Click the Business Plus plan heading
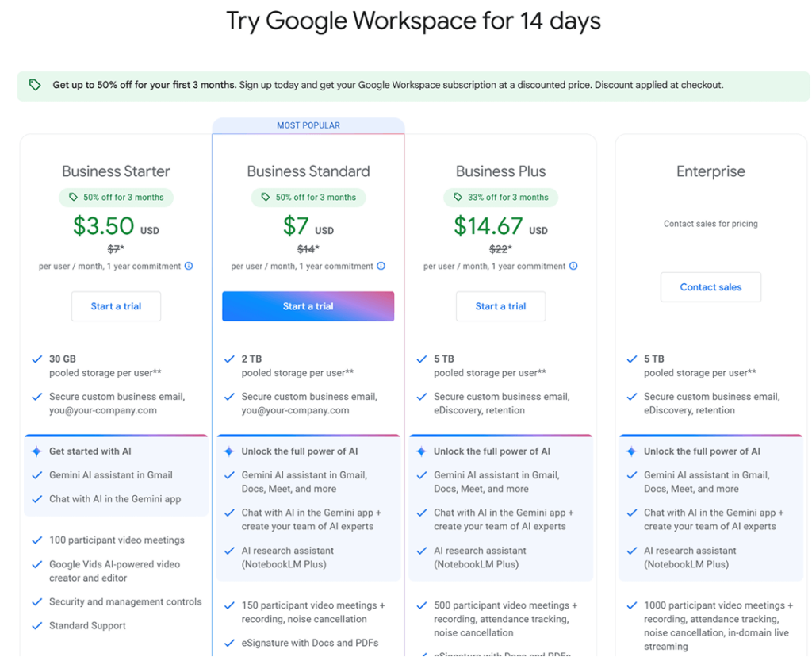 click(500, 171)
